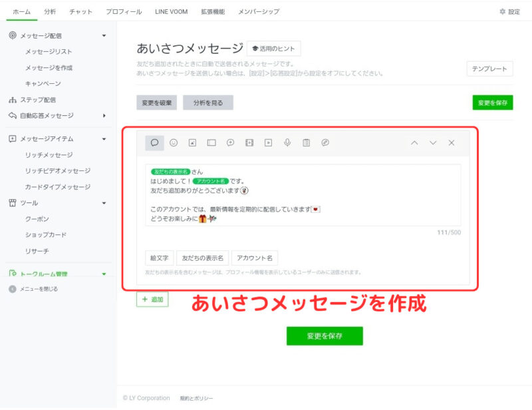Click the 自動応答メッセージ reply icon
The height and width of the screenshot is (410, 532).
[x=13, y=116]
